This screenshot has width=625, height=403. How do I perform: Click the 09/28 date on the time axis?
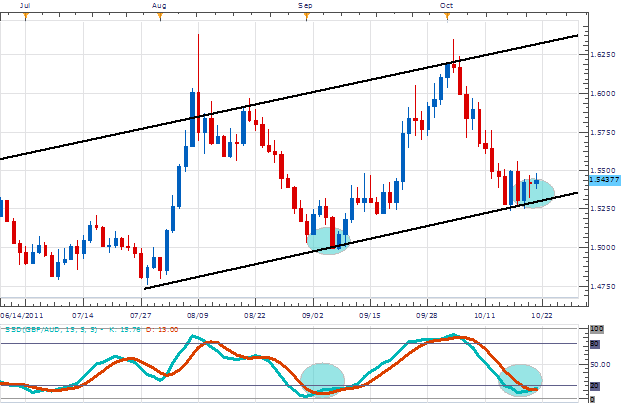point(427,315)
